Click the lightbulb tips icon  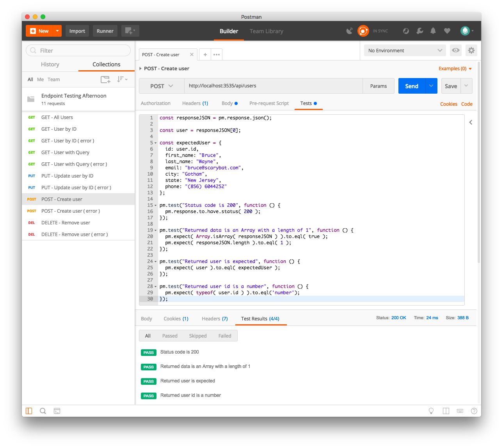click(x=431, y=411)
